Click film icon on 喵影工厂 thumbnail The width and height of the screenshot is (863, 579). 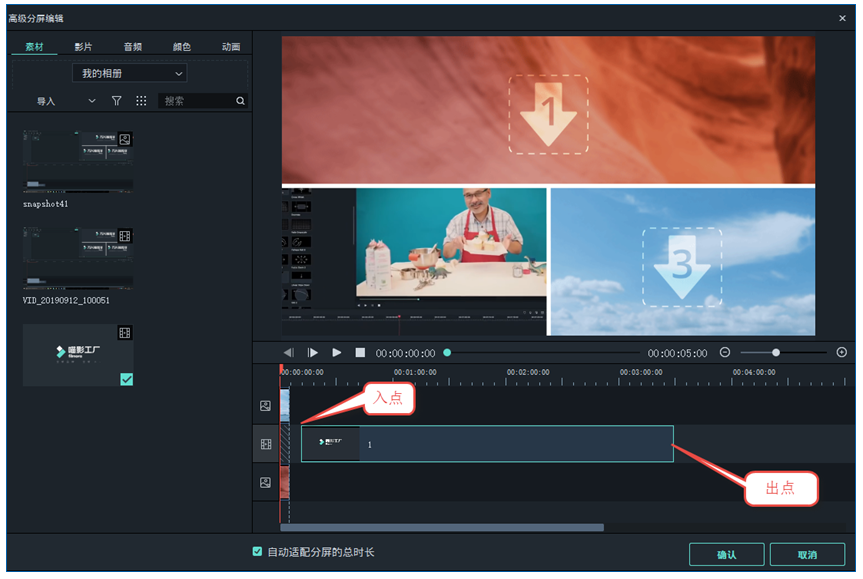click(x=125, y=333)
